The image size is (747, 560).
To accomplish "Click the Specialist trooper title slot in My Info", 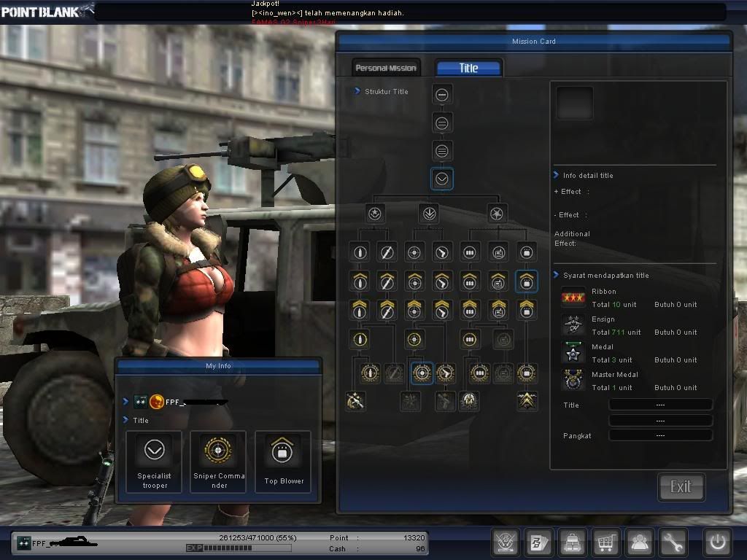I will click(154, 462).
